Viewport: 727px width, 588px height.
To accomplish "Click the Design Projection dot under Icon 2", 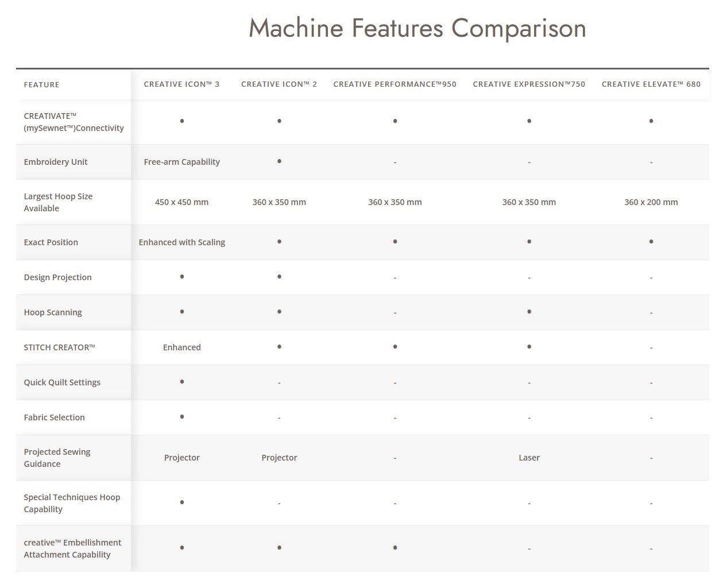I will coord(279,277).
